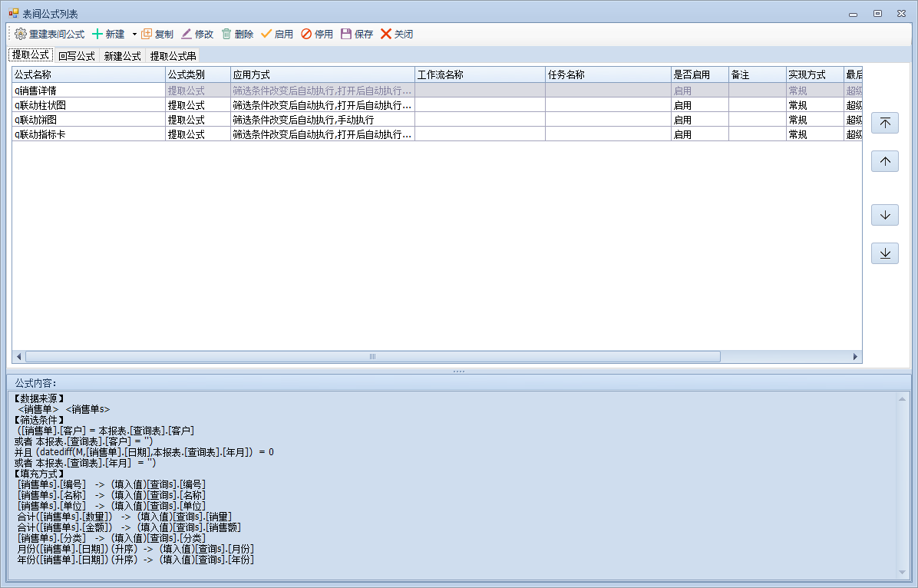Click the 重建表间公式 gear icon
The width and height of the screenshot is (918, 588).
click(21, 34)
